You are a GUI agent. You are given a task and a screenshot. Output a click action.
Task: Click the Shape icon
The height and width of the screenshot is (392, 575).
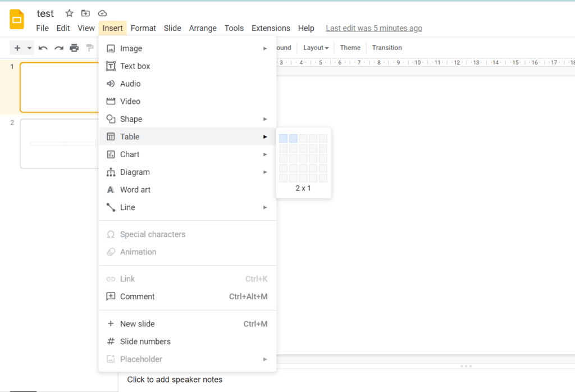tap(111, 119)
